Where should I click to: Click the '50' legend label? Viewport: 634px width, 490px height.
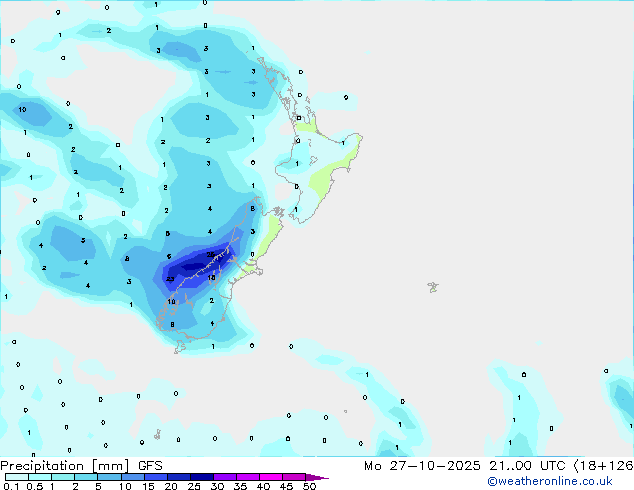click(309, 486)
